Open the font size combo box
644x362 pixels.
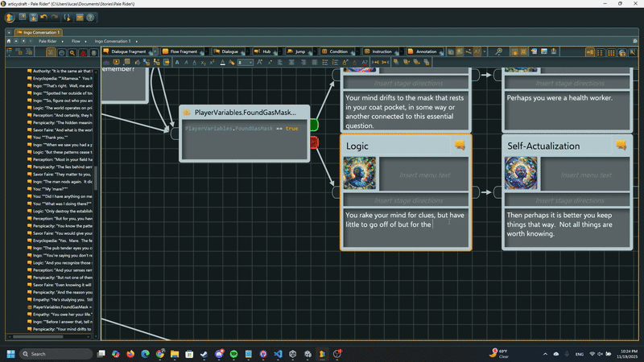pos(246,62)
